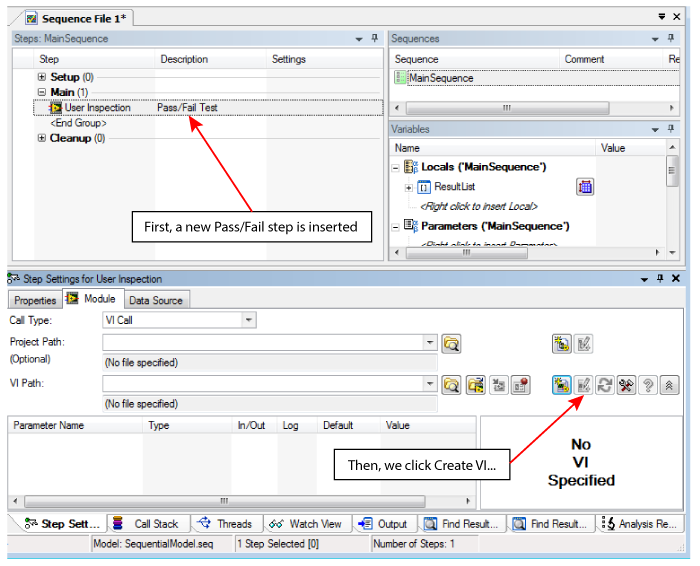This screenshot has height=566, width=700.
Task: Switch to the Data Source tab
Action: [156, 300]
